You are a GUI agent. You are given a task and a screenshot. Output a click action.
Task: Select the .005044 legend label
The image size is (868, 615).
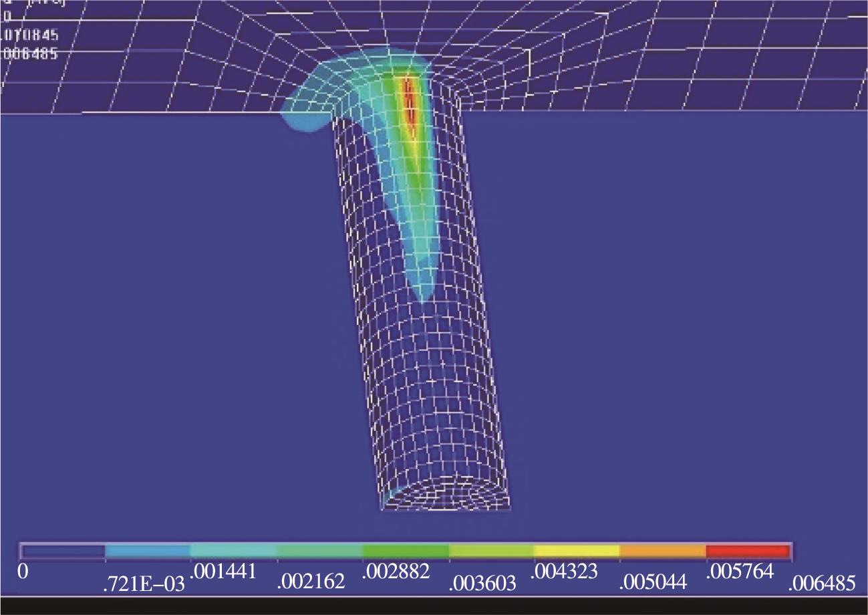point(653,584)
